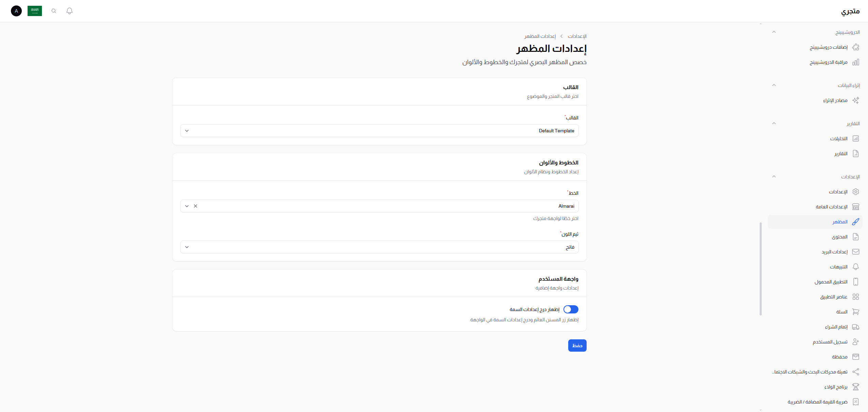Collapse the الدروبشيبينج sidebar section

(x=774, y=32)
